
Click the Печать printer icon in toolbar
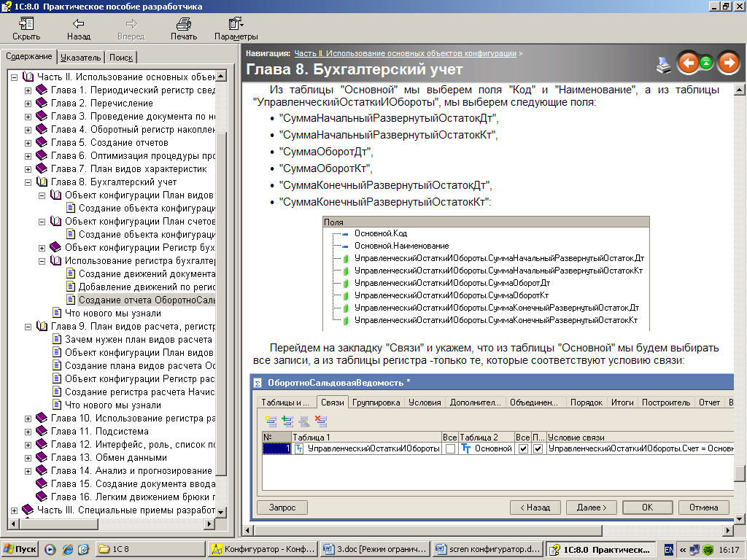pyautogui.click(x=183, y=25)
